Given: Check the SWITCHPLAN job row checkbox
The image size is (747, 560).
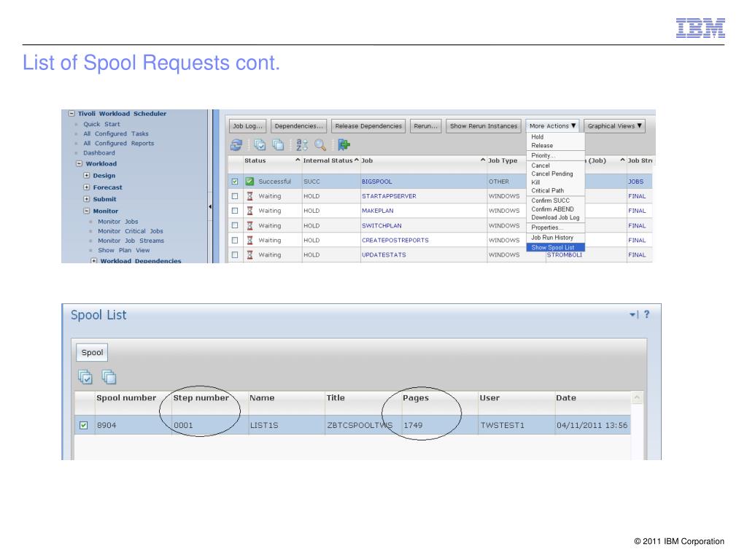Looking at the screenshot, I should pos(235,226).
